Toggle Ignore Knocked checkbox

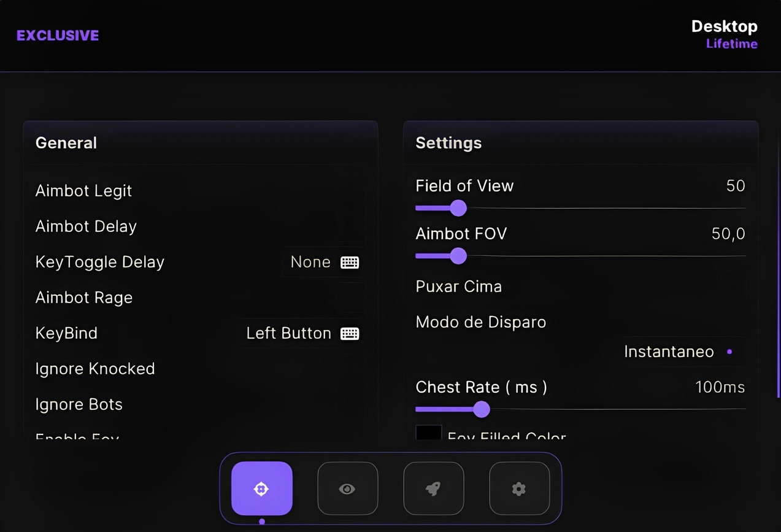[350, 369]
